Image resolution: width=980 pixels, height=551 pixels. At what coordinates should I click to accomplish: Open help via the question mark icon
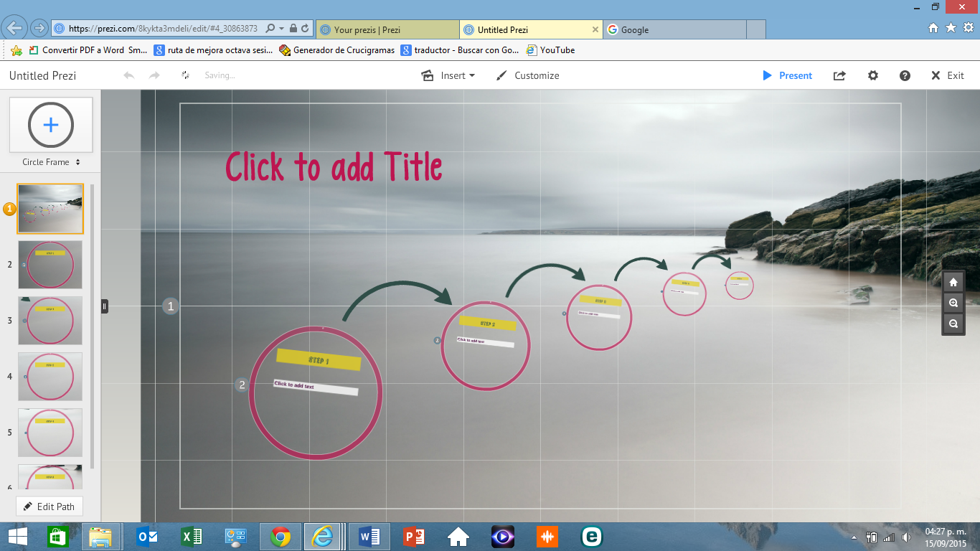(x=905, y=75)
